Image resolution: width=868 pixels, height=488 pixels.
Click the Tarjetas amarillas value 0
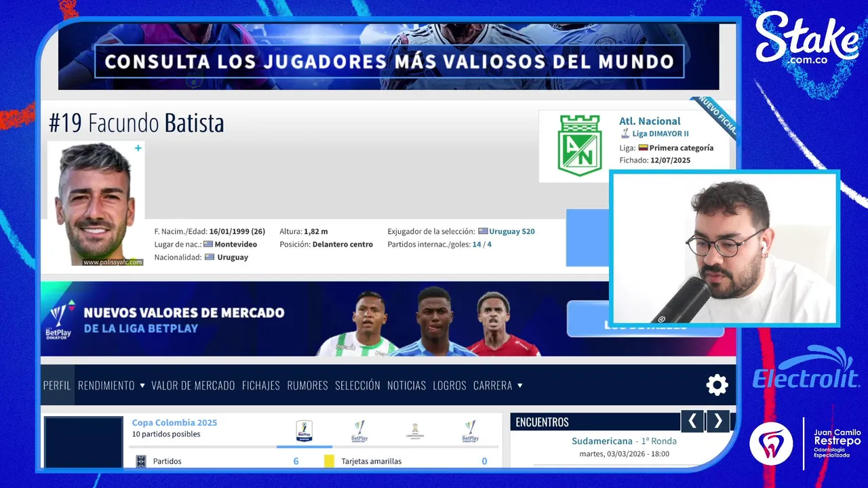click(x=484, y=461)
